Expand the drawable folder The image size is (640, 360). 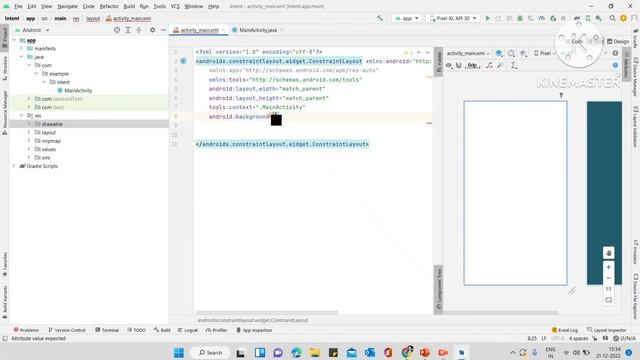29,124
